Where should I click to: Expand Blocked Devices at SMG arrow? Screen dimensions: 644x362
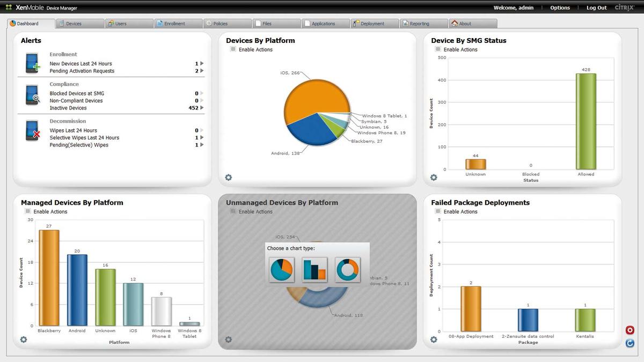coord(202,93)
